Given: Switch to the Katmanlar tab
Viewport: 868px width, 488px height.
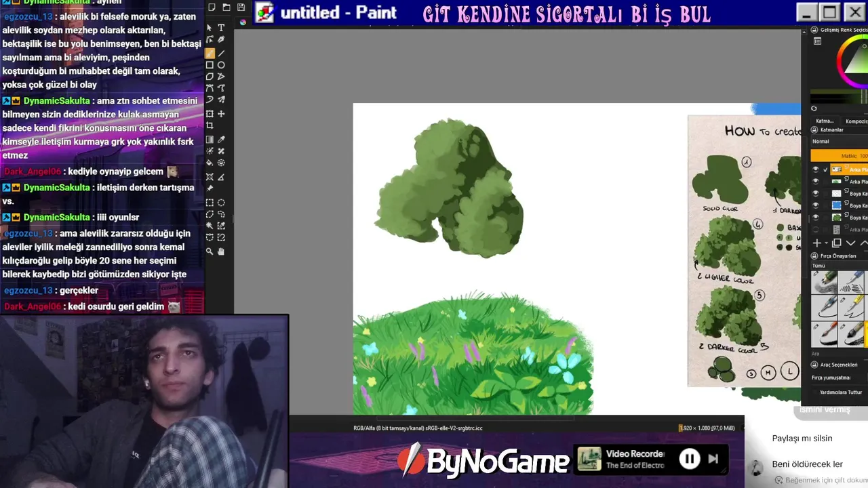Looking at the screenshot, I should (x=825, y=121).
